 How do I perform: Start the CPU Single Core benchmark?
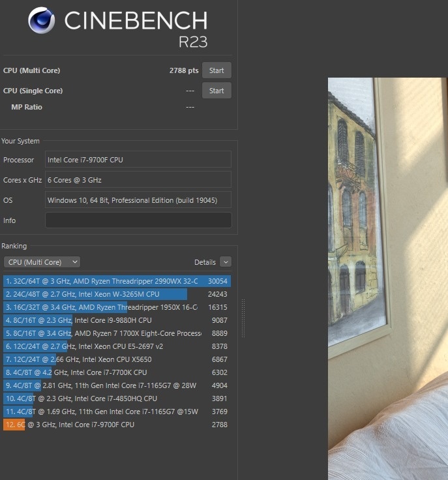217,91
